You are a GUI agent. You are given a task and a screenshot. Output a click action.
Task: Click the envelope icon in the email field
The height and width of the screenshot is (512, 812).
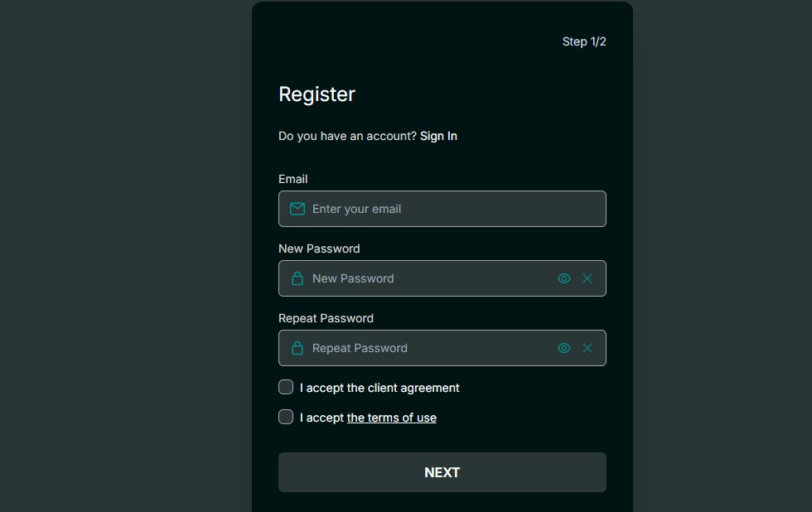pyautogui.click(x=297, y=208)
